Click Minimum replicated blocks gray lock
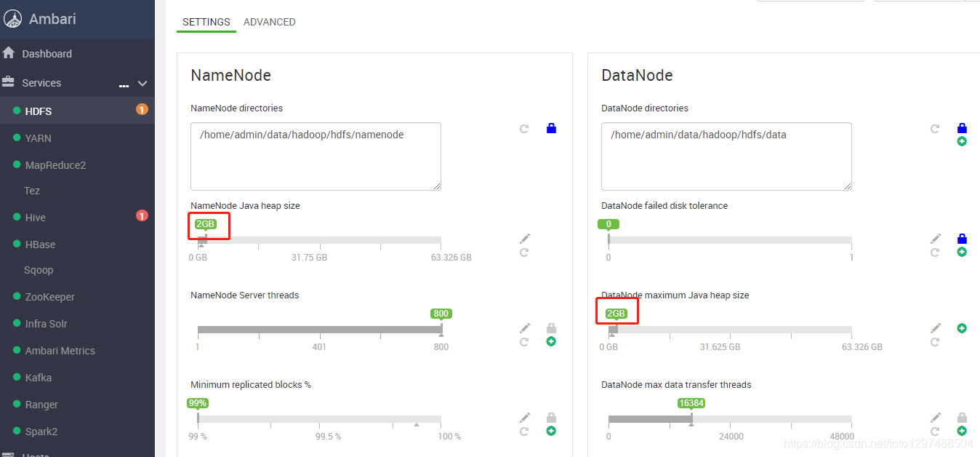 [x=551, y=418]
